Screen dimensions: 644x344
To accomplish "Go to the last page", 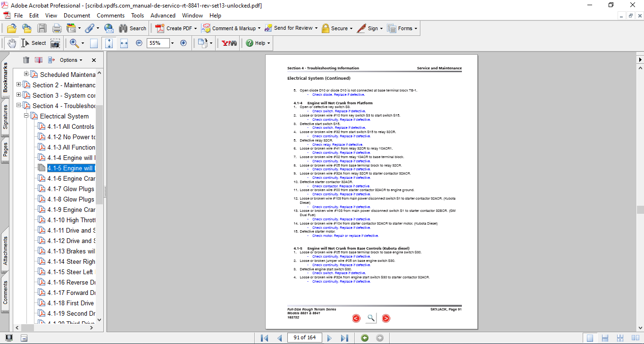I will click(x=344, y=338).
